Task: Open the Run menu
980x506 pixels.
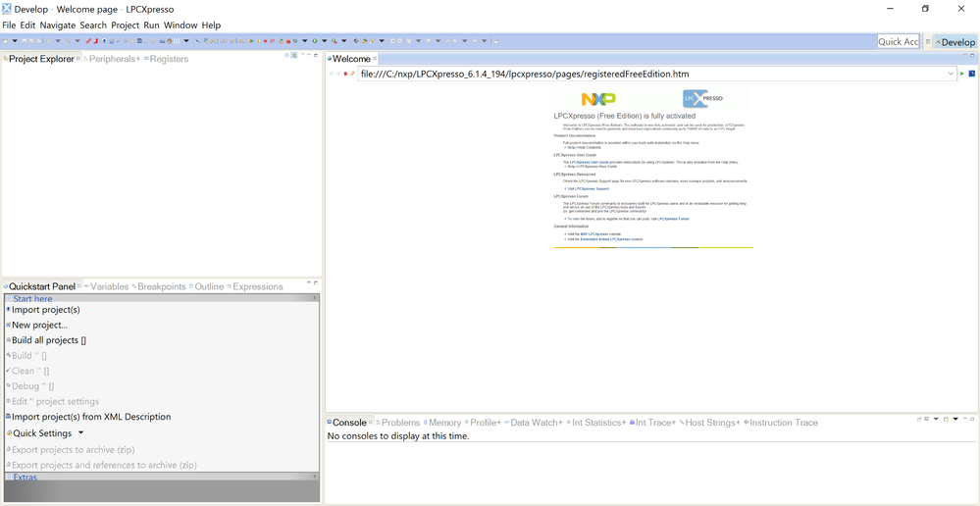Action: pos(151,25)
